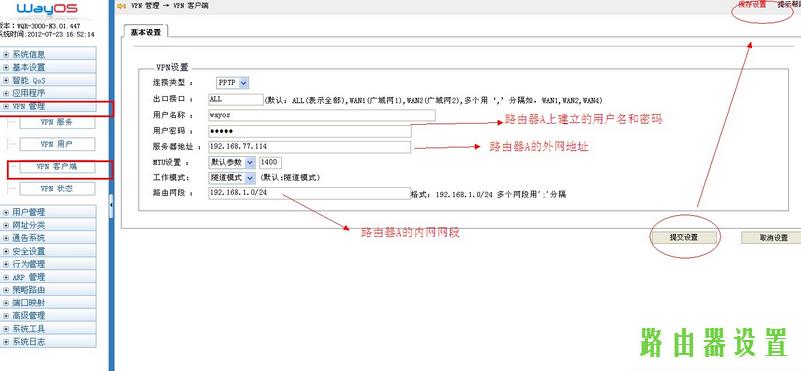This screenshot has width=801, height=371.
Task: Click the 取消设置 button
Action: [771, 237]
